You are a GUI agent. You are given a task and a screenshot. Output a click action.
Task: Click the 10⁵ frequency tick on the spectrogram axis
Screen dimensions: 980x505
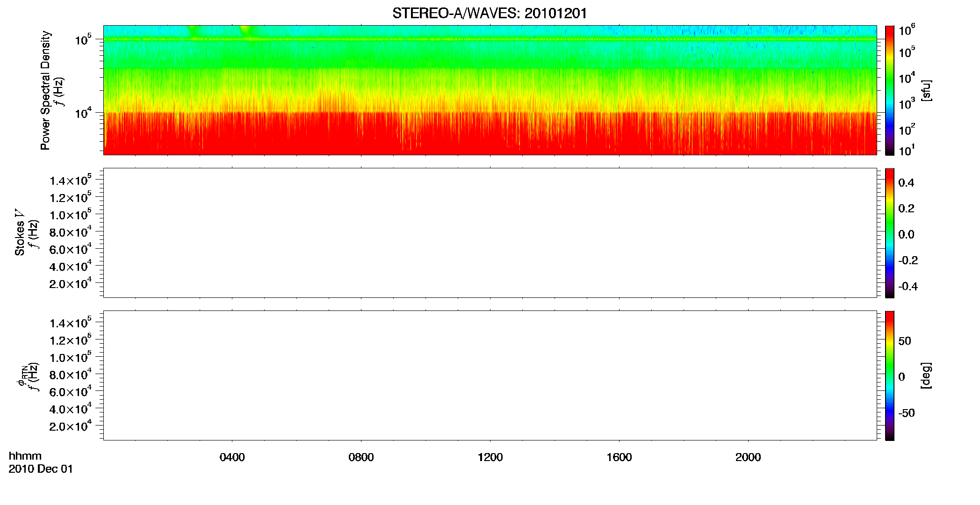click(x=84, y=40)
